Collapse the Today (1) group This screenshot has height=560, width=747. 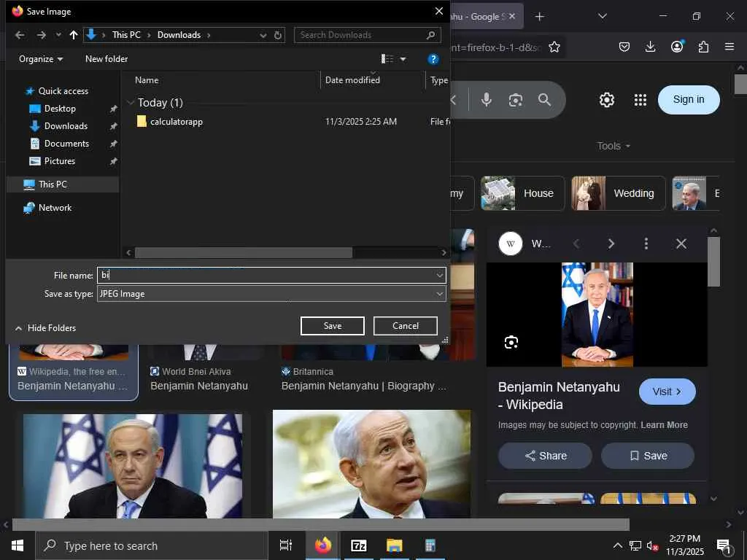point(130,102)
